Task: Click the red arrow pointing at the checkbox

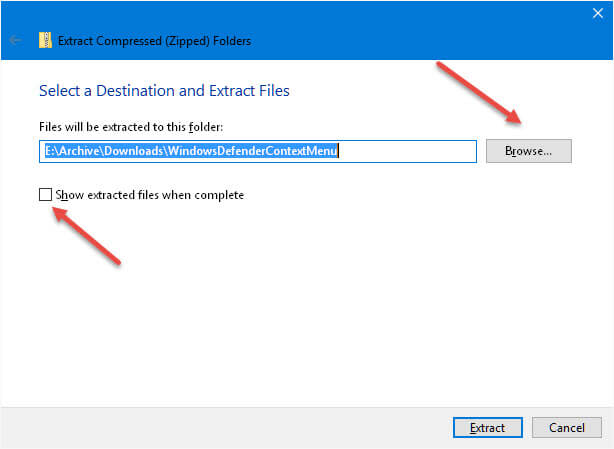Action: pyautogui.click(x=87, y=236)
